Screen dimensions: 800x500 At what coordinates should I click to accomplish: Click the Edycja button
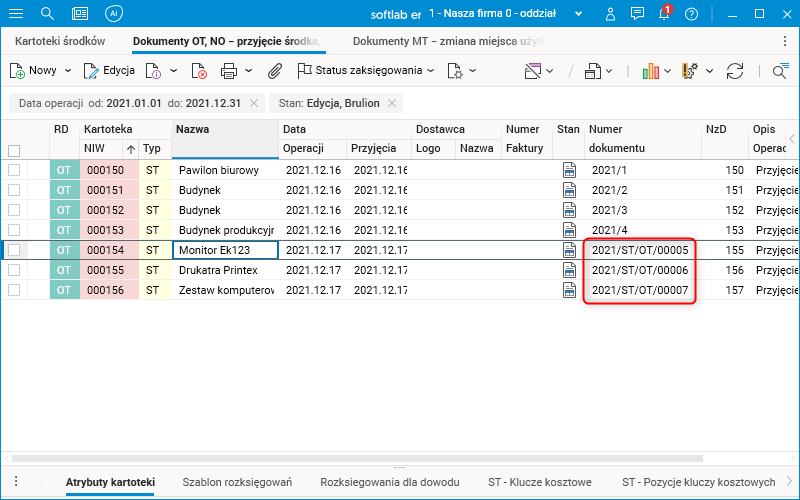pos(109,70)
